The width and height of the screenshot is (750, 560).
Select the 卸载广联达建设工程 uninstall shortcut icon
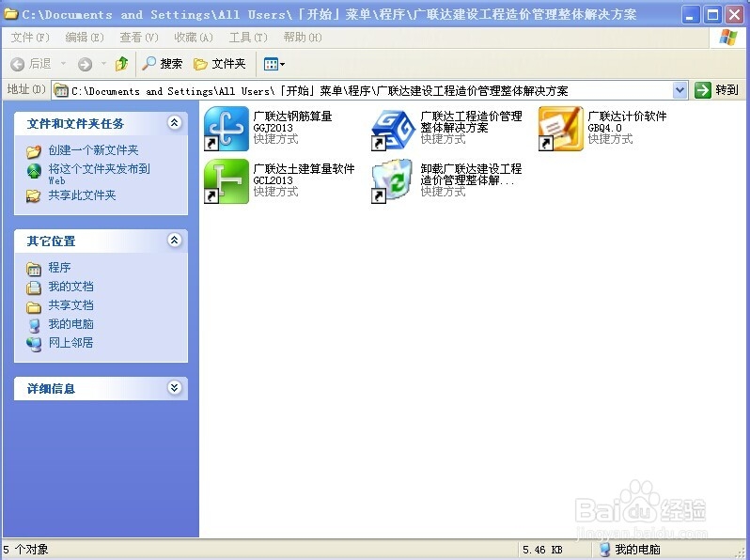click(x=393, y=181)
